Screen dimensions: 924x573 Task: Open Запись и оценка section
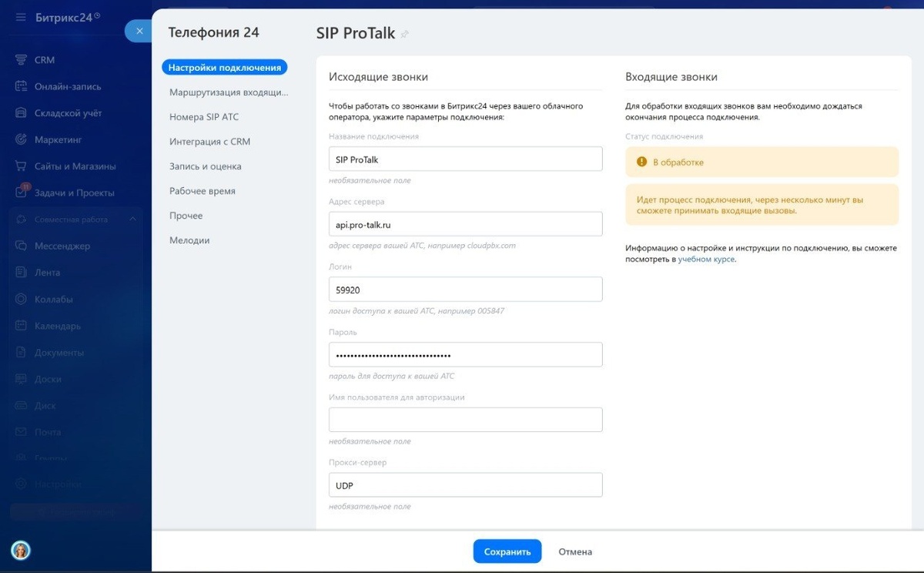coord(206,166)
